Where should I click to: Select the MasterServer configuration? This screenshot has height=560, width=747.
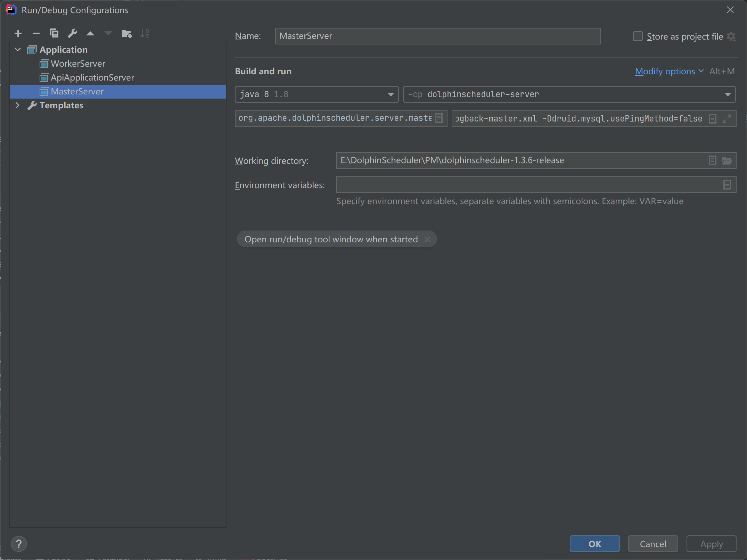coord(117,91)
